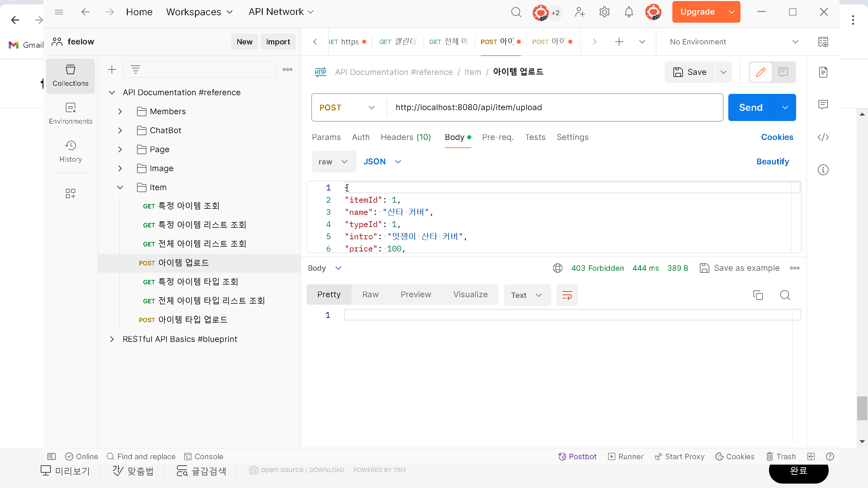
Task: Toggle the response line wrap button
Action: coord(567,295)
